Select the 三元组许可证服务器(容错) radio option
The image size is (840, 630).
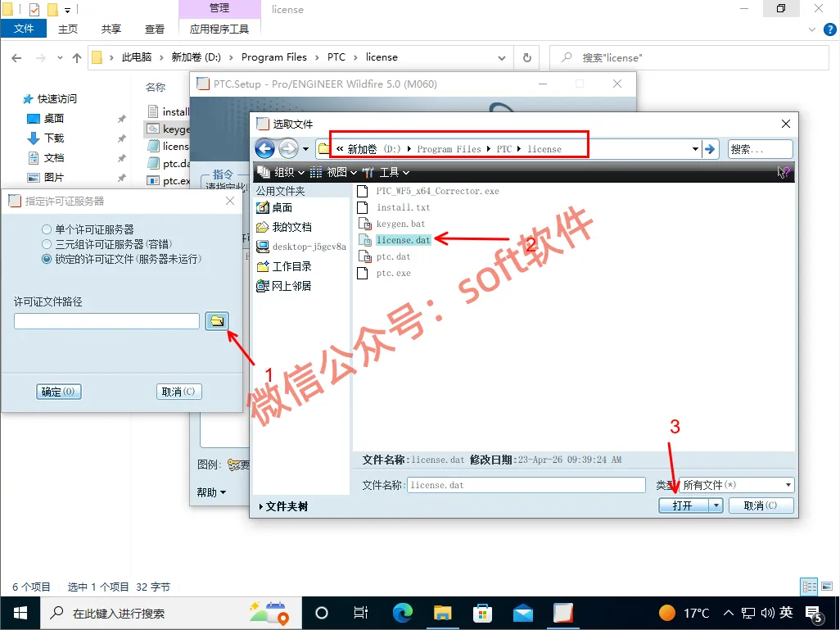(106, 244)
